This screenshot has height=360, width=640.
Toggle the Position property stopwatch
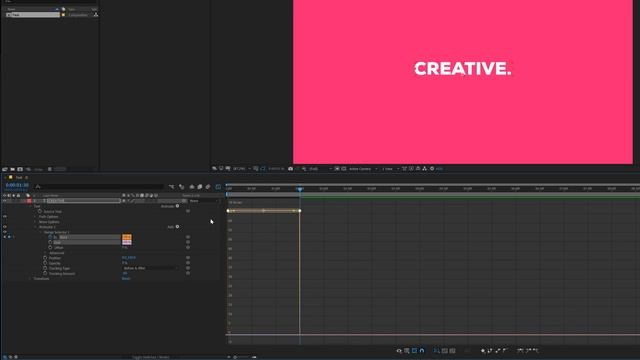(45, 258)
